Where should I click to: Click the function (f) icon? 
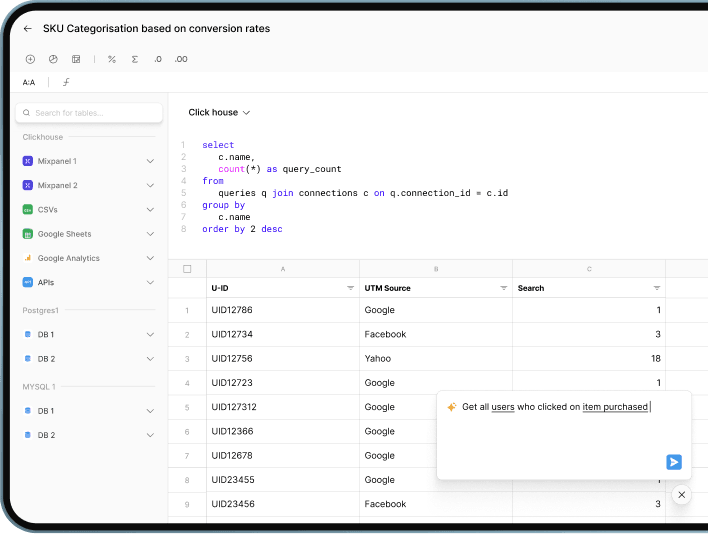pyautogui.click(x=66, y=83)
